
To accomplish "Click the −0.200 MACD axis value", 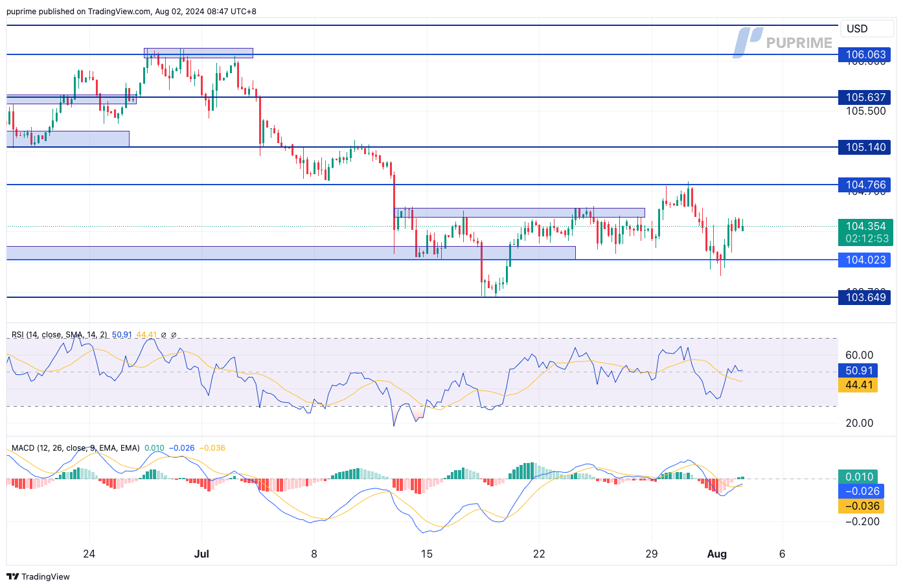I will (863, 521).
